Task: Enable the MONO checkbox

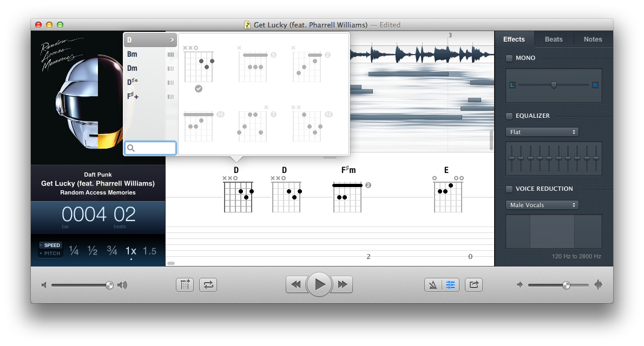Action: tap(509, 58)
